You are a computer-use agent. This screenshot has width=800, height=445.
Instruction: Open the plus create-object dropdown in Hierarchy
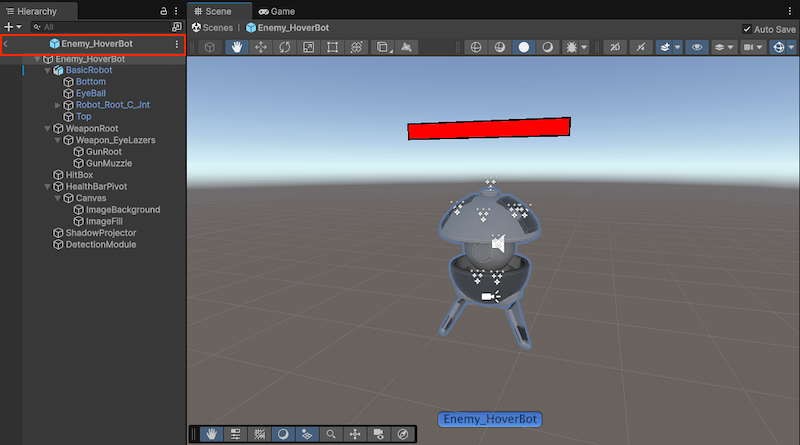(x=11, y=26)
